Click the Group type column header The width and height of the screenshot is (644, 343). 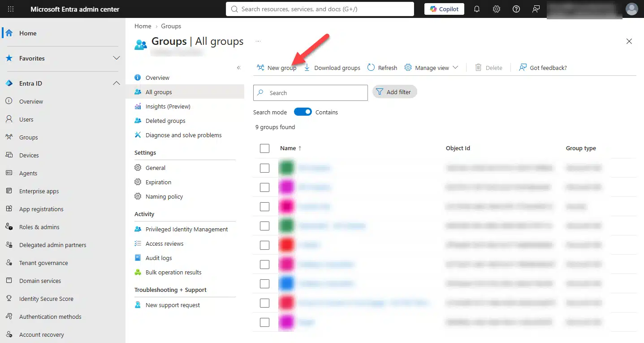click(581, 148)
